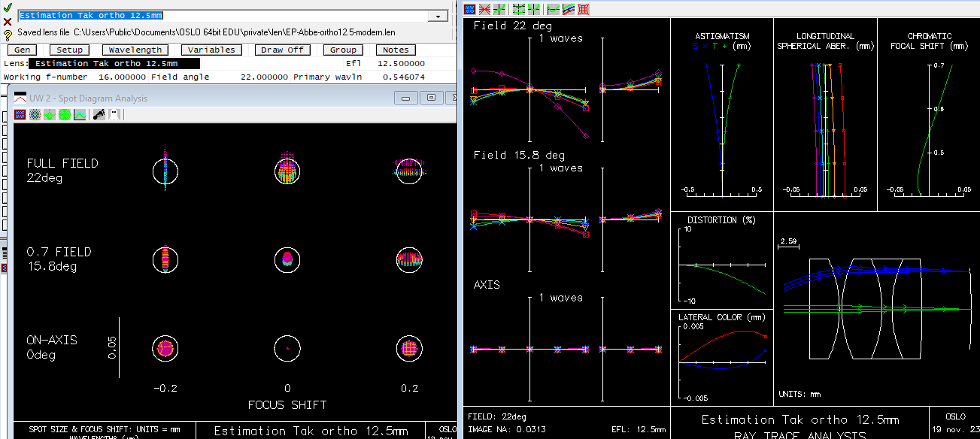Click the Notes button

[396, 50]
